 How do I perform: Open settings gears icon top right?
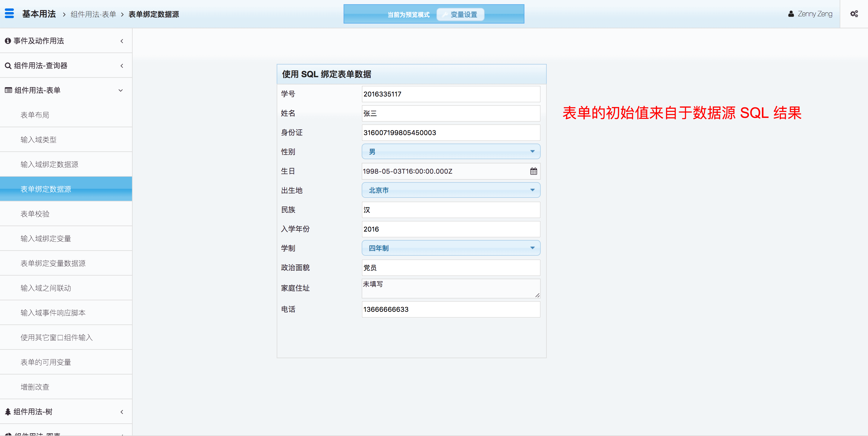point(854,14)
